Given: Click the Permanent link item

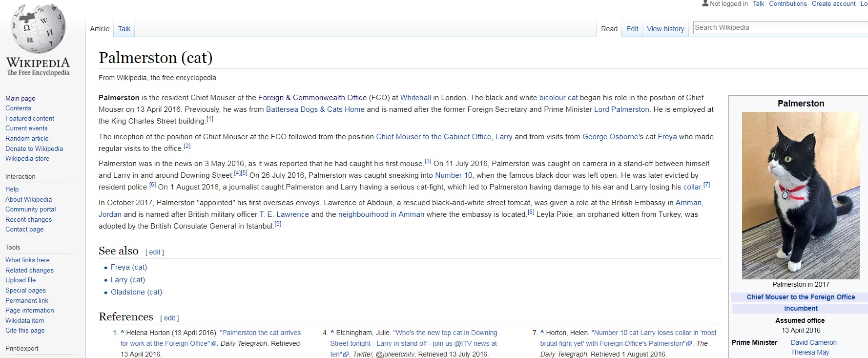Looking at the screenshot, I should tap(27, 300).
